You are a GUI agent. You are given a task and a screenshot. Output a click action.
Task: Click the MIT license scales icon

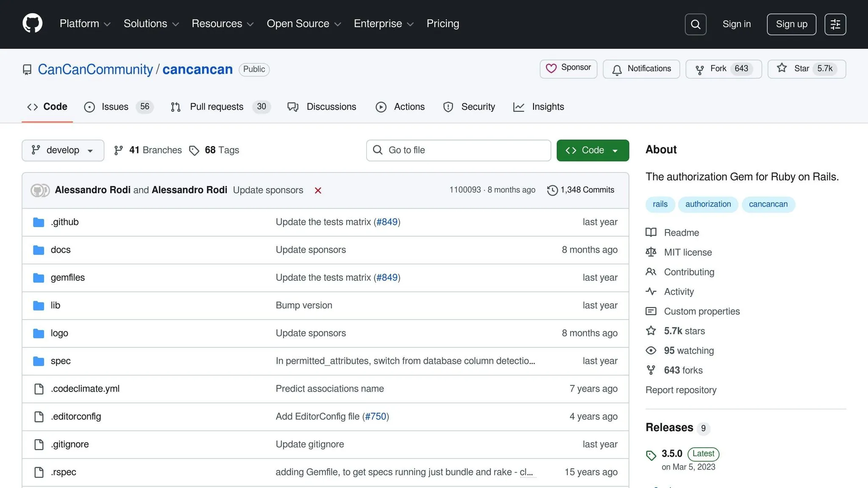coord(651,252)
